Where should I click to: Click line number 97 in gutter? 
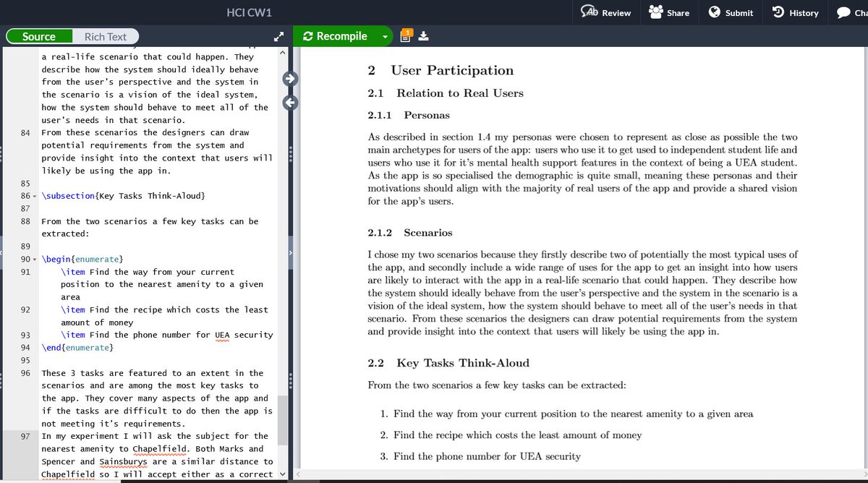pyautogui.click(x=25, y=436)
